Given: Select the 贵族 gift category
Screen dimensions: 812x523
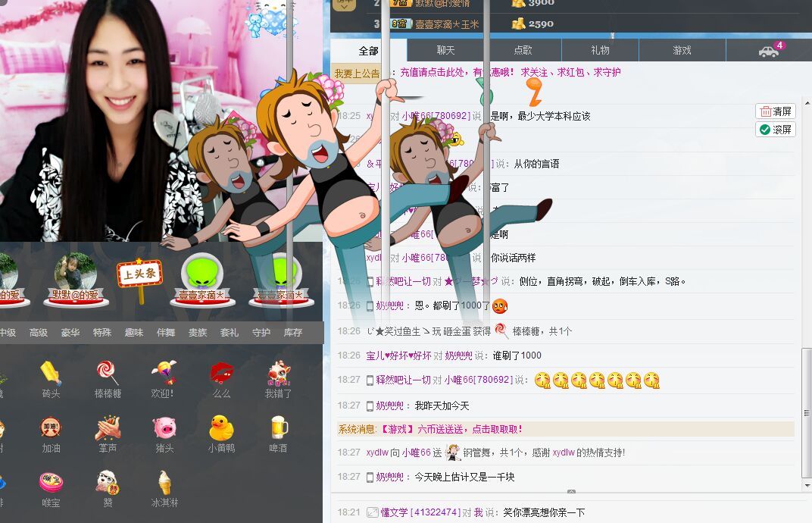Looking at the screenshot, I should pos(197,332).
